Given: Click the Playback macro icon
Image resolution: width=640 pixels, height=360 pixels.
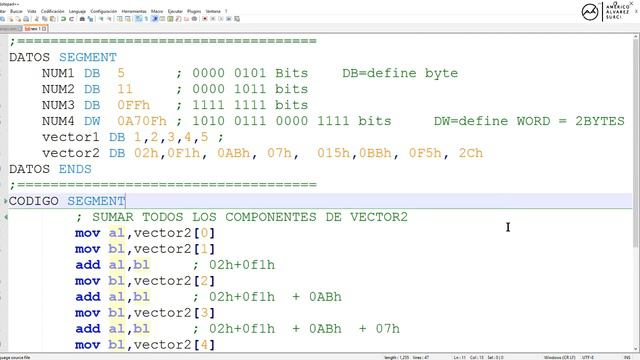Looking at the screenshot, I should pyautogui.click(x=220, y=19).
